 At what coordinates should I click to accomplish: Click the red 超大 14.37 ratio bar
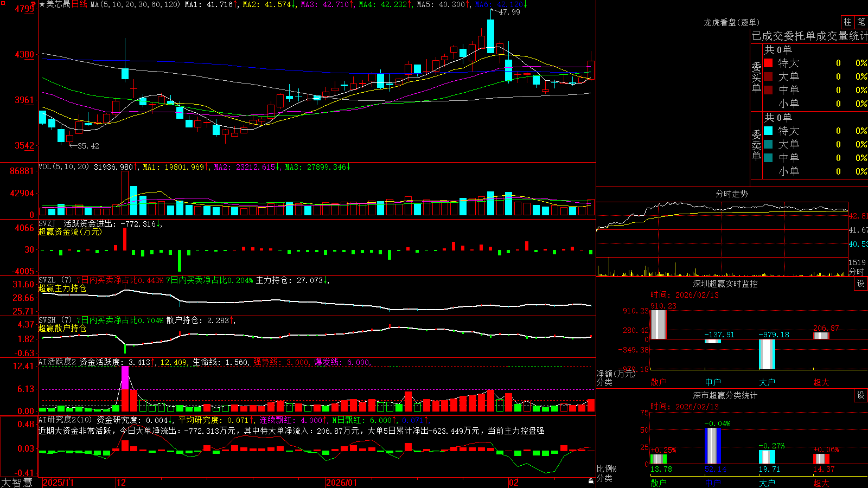click(x=821, y=459)
